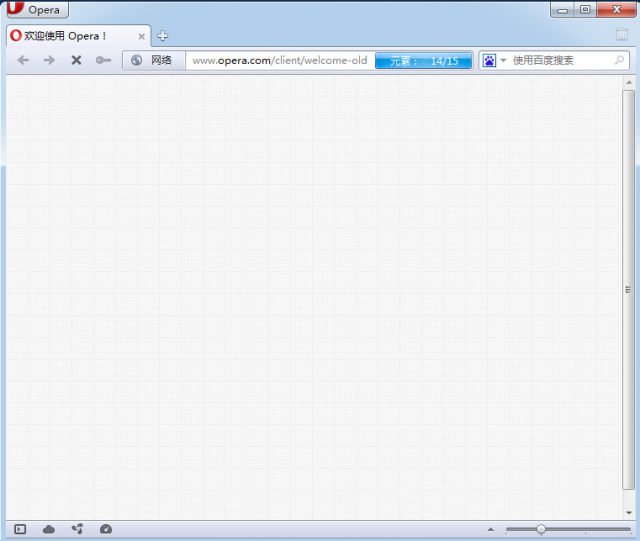Open Opera Link cloud sync icon
This screenshot has height=541, width=640.
[x=48, y=529]
